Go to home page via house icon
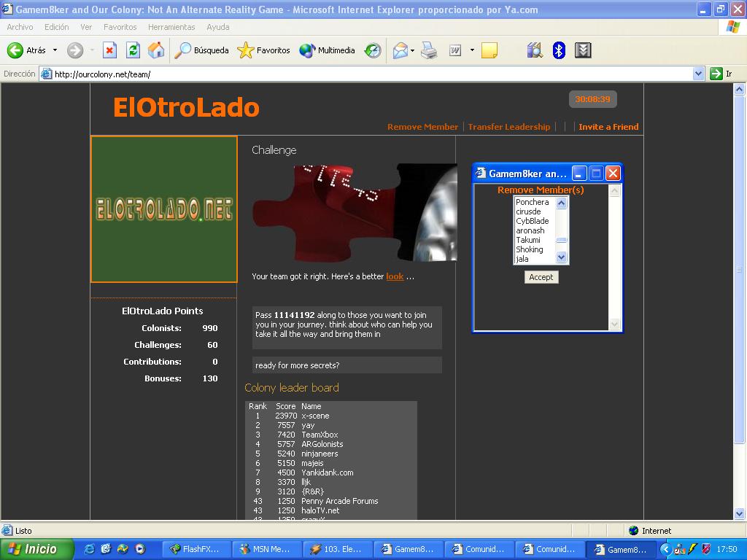Viewport: 747px width, 560px height. tap(156, 50)
